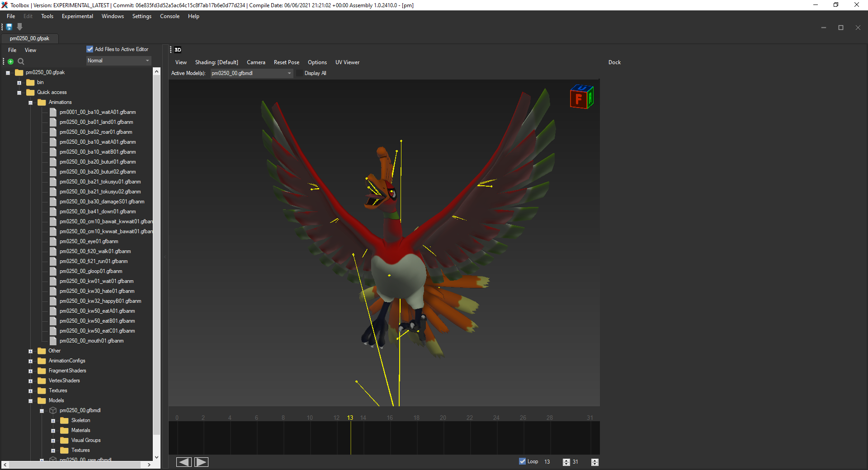Click the AnimationConfigs folder icon

pos(42,361)
